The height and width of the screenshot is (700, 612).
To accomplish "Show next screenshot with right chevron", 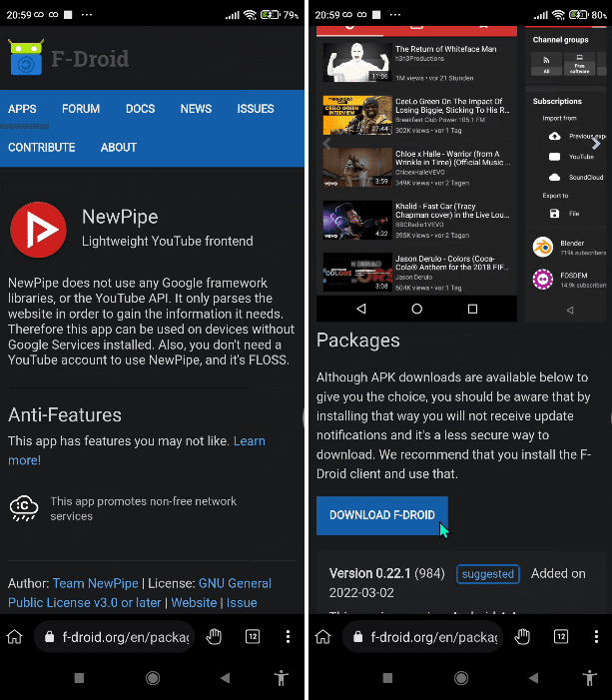I will coord(596,144).
